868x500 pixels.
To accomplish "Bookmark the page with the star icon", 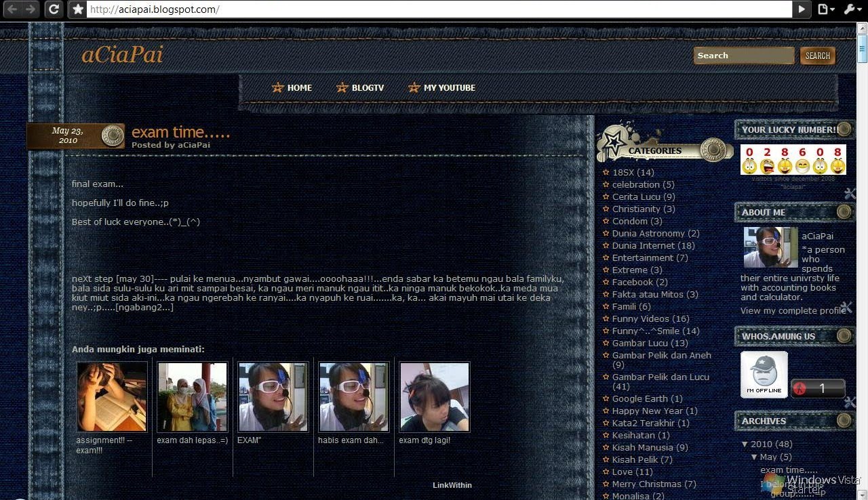I will click(x=78, y=9).
